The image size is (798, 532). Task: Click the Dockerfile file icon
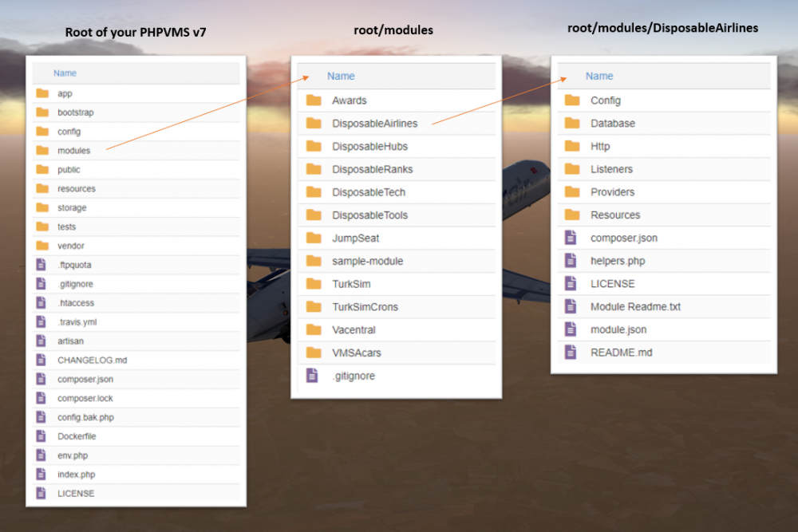[42, 435]
